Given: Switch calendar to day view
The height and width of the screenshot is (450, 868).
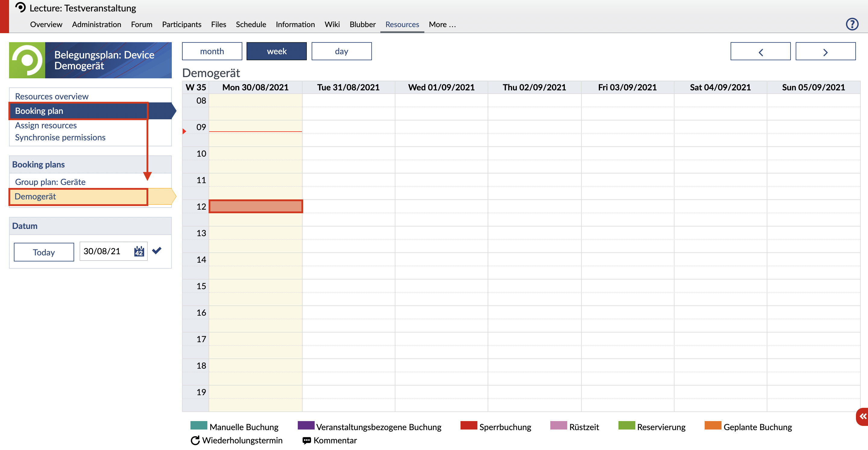Looking at the screenshot, I should [341, 51].
